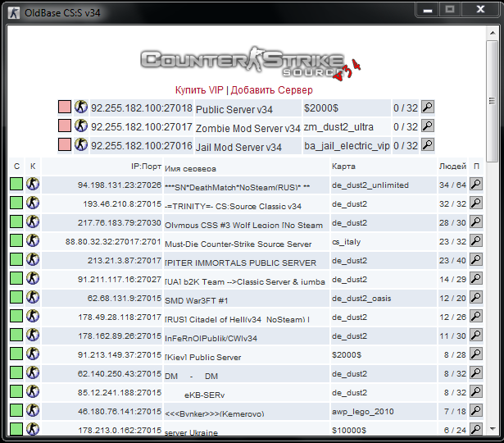The width and height of the screenshot is (504, 443).
Task: Select the InFeRnO|Publik/CW|v34 server name
Action: click(211, 339)
